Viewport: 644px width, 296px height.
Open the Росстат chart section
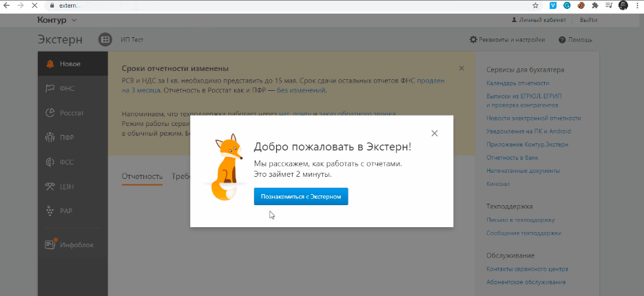pyautogui.click(x=73, y=113)
